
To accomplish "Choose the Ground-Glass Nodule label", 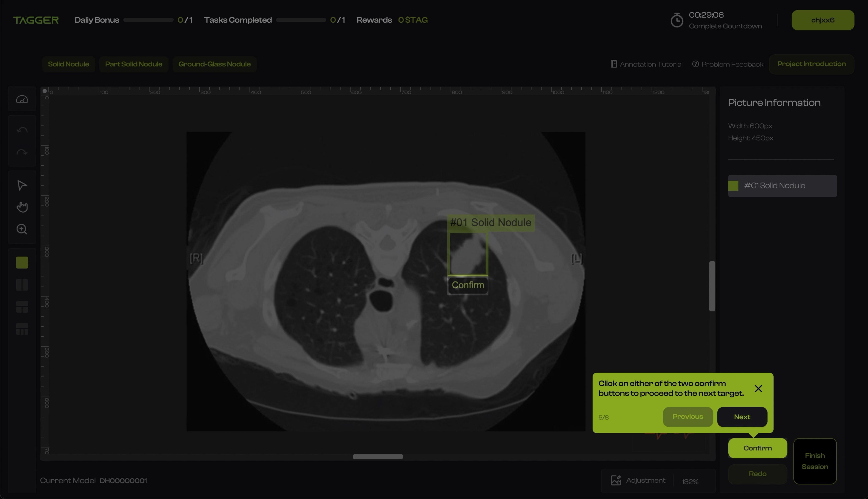I will [214, 64].
